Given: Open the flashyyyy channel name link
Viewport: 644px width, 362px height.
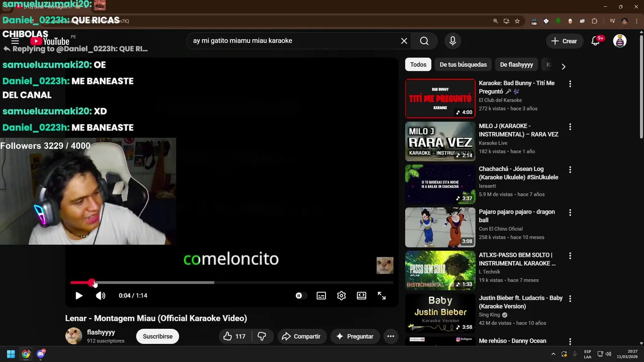Looking at the screenshot, I should coord(101,332).
